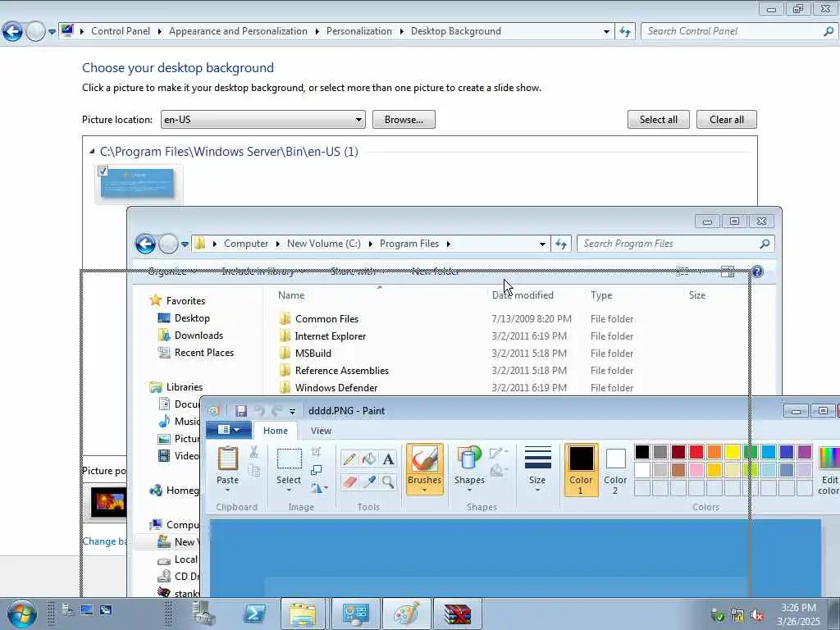Click the Resize icon in Image group
This screenshot has height=630, width=840.
(316, 470)
